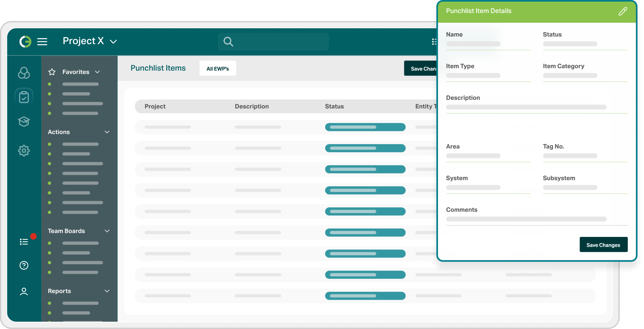The width and height of the screenshot is (644, 329).
Task: Click the Name field in details
Action: 488,44
